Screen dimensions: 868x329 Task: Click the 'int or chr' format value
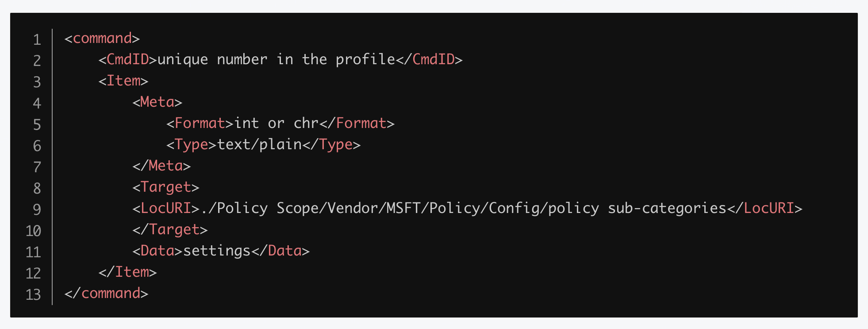(276, 124)
